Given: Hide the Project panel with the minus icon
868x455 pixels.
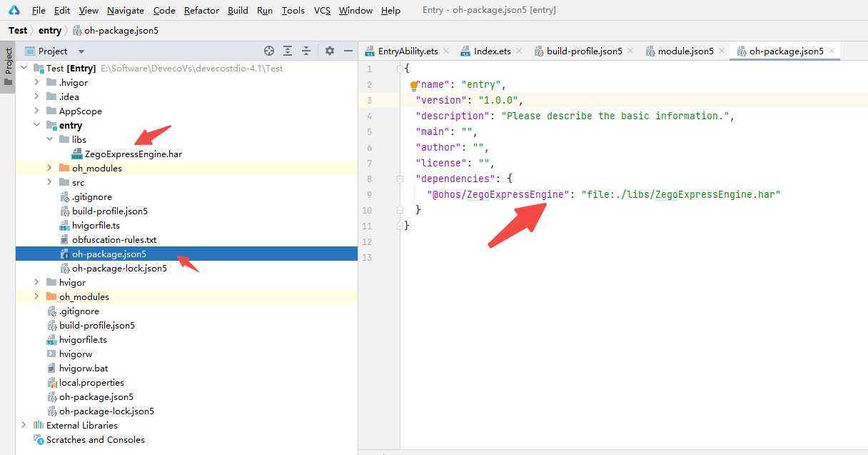Looking at the screenshot, I should (348, 51).
